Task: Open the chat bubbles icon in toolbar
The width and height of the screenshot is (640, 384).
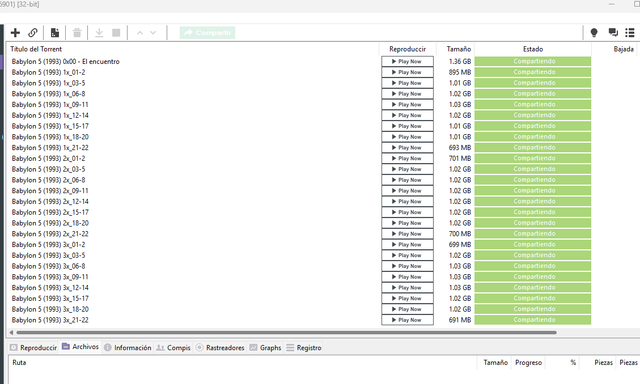Action: tap(613, 33)
